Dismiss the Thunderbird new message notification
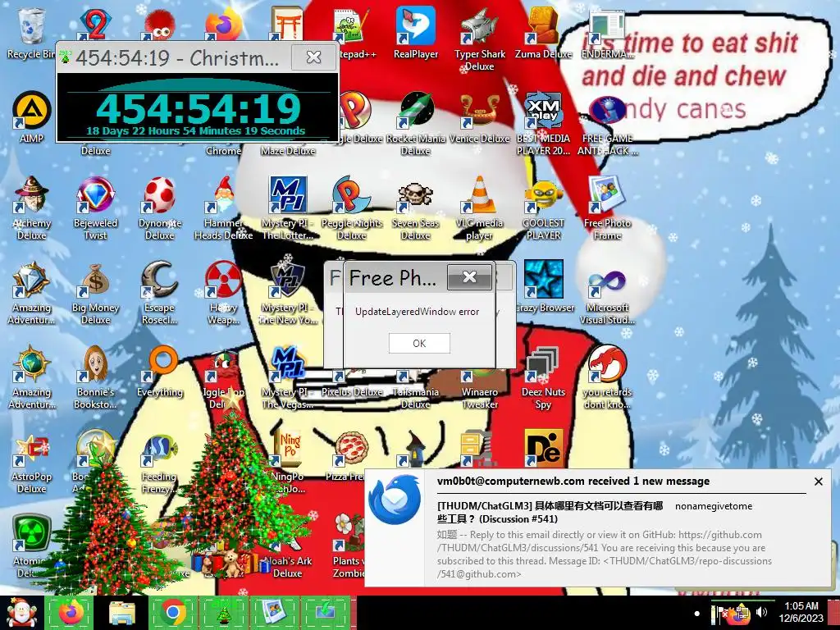The width and height of the screenshot is (840, 630). (x=818, y=482)
